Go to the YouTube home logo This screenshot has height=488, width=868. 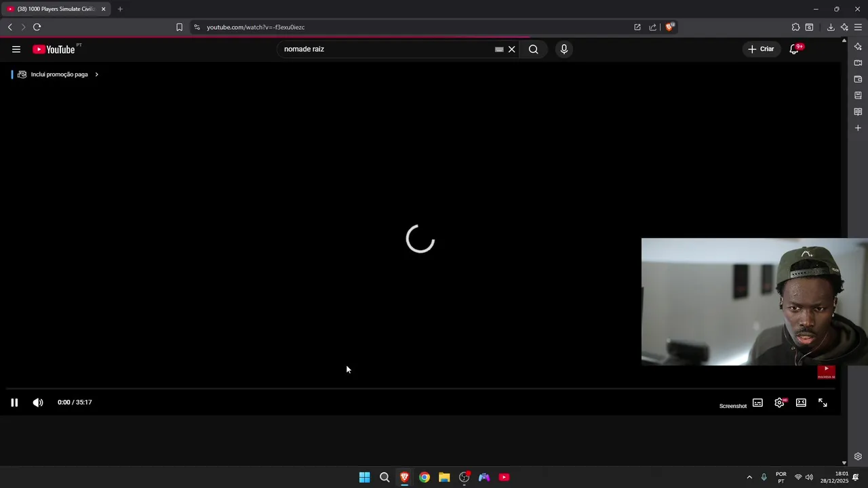[x=54, y=49]
